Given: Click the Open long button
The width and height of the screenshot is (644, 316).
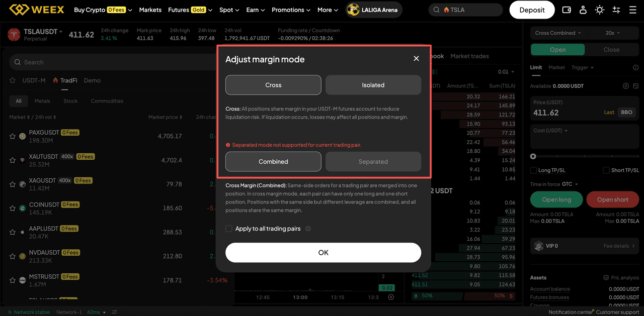Looking at the screenshot, I should pos(557,199).
